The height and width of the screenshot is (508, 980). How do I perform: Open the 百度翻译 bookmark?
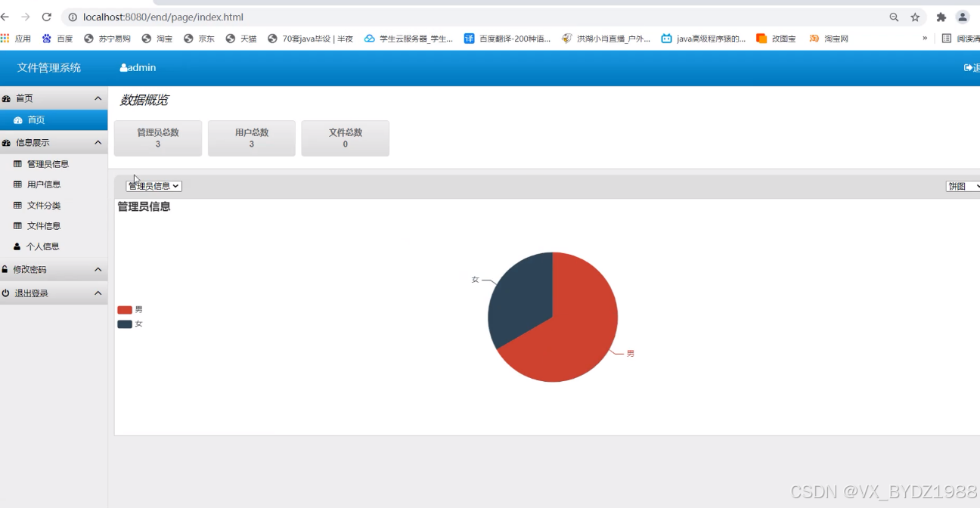[x=507, y=38]
